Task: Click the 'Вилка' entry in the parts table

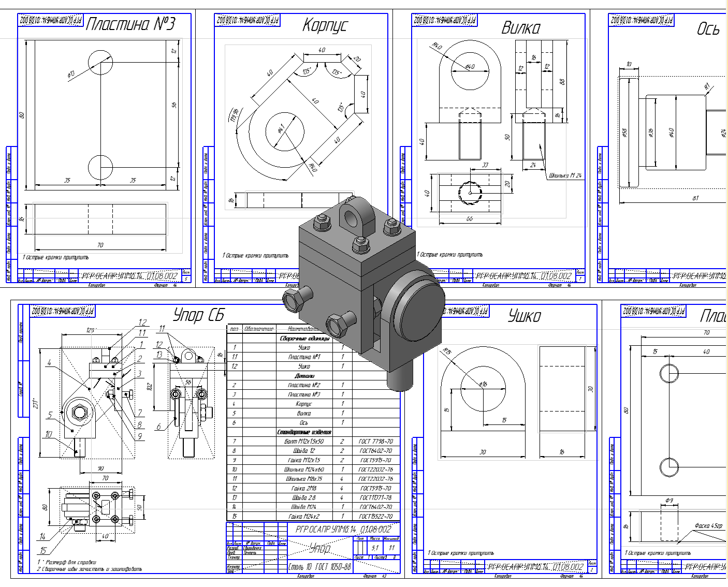Action: [304, 413]
